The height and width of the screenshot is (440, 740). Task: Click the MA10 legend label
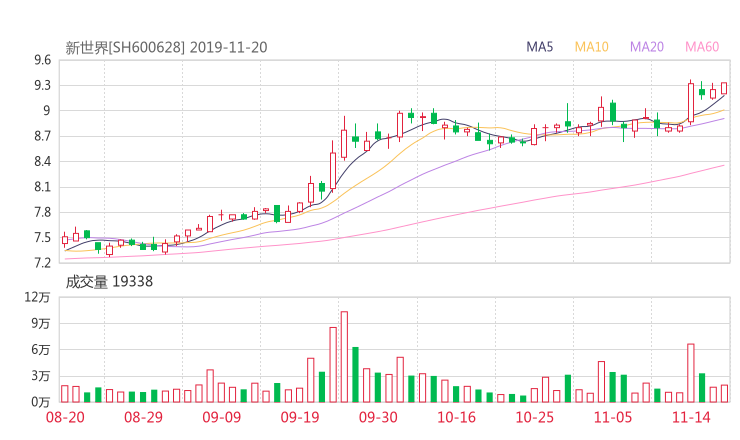(591, 47)
